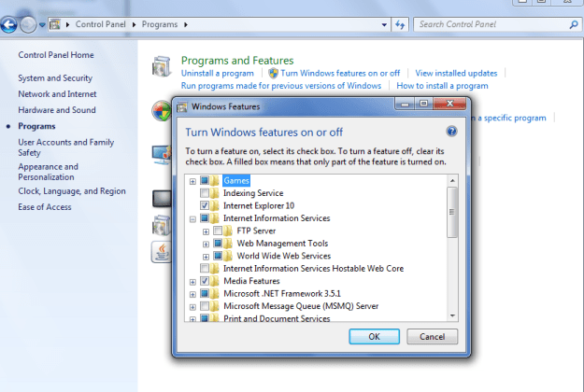The image size is (584, 392).
Task: Click the Search Control Panel field
Action: (491, 24)
